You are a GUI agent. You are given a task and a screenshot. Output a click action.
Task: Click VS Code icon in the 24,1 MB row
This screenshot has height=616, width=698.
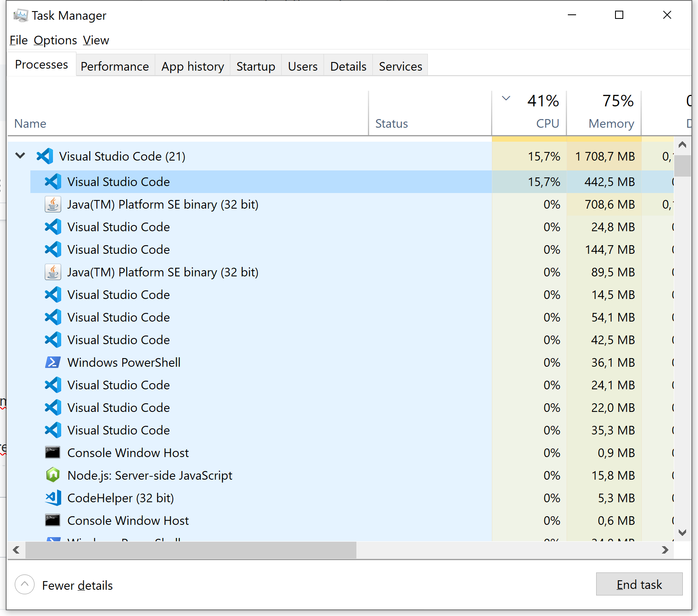pyautogui.click(x=53, y=385)
